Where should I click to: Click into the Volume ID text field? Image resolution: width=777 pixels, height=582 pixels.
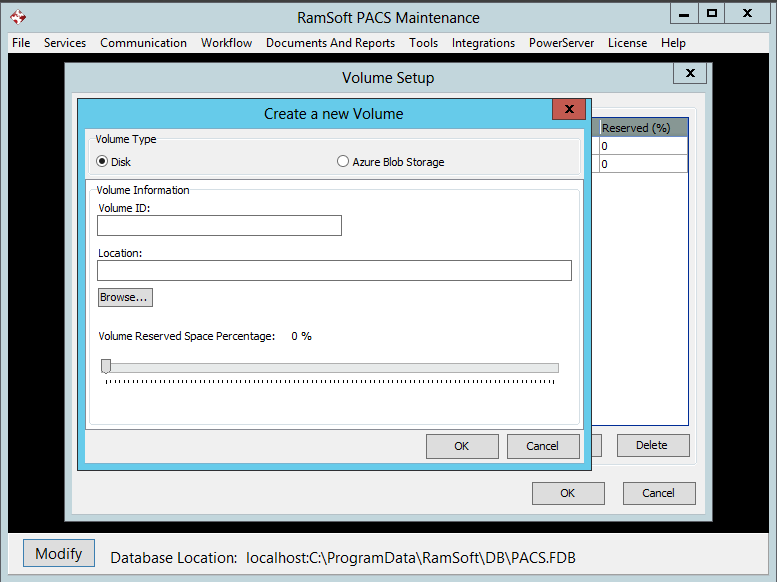[x=219, y=226]
